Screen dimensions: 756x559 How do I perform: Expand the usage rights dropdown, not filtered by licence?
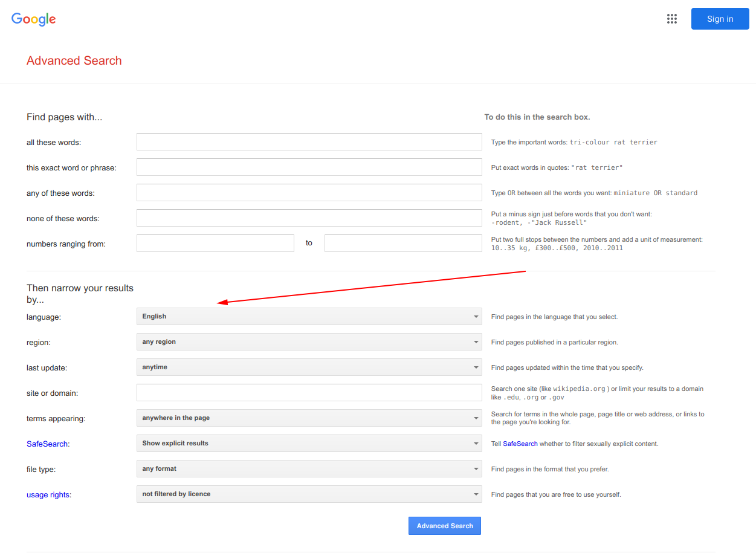[x=309, y=494]
